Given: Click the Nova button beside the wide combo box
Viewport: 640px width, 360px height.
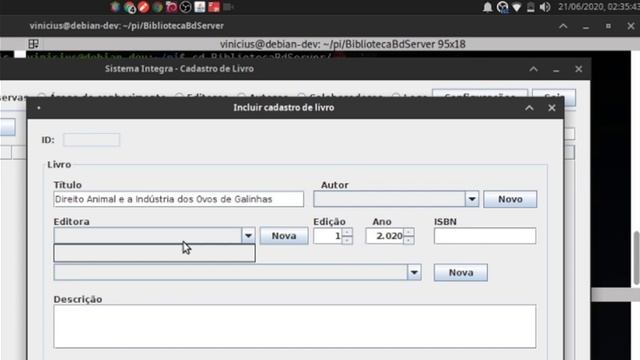Looking at the screenshot, I should [x=461, y=273].
